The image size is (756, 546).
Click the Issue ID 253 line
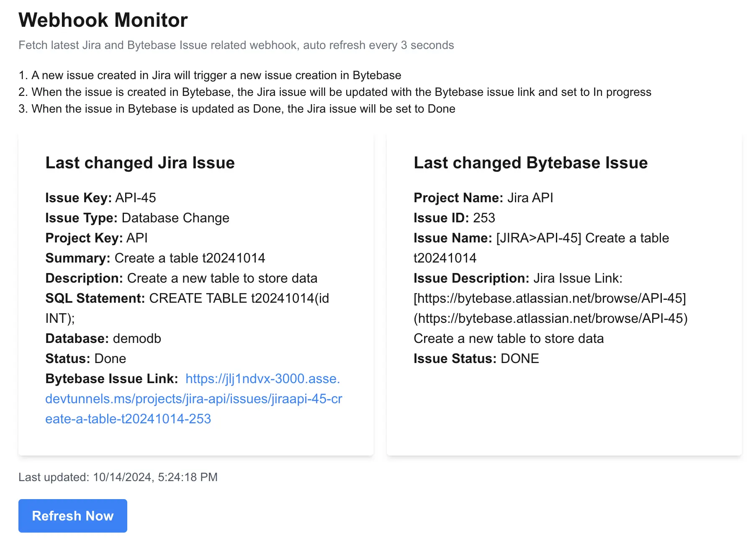pyautogui.click(x=454, y=218)
